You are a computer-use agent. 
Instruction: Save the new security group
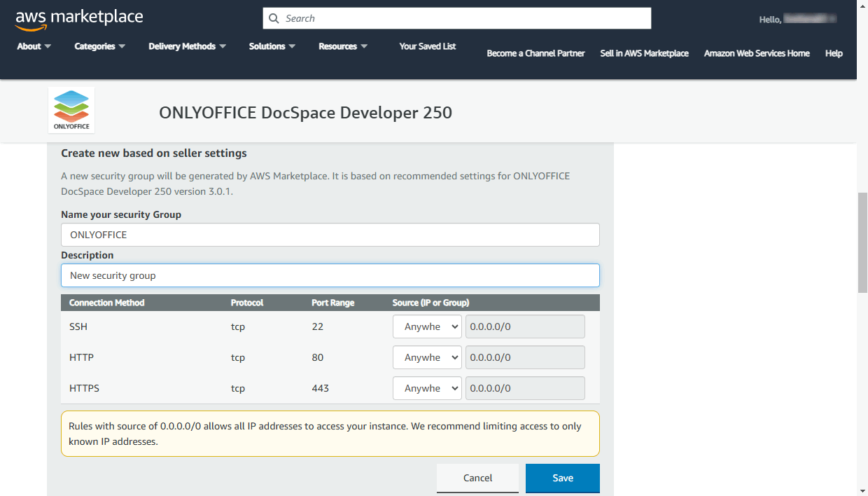pos(562,478)
